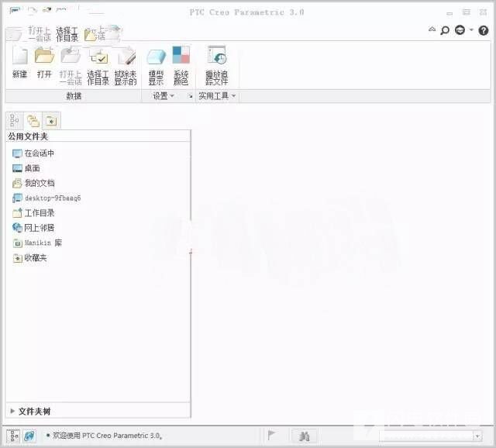Switch to the folder browser navigator tab
The image size is (496, 448).
point(33,121)
